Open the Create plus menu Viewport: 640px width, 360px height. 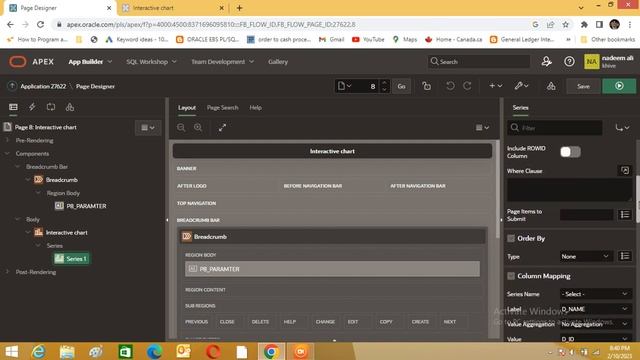pos(496,86)
